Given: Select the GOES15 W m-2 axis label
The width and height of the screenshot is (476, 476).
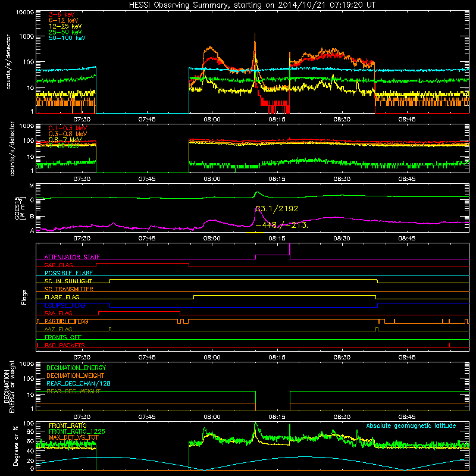Looking at the screenshot, I should 21,208.
